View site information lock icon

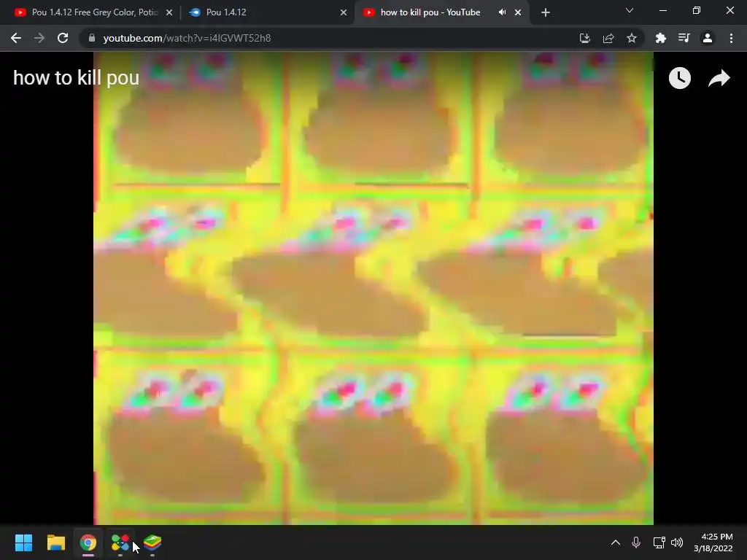92,38
